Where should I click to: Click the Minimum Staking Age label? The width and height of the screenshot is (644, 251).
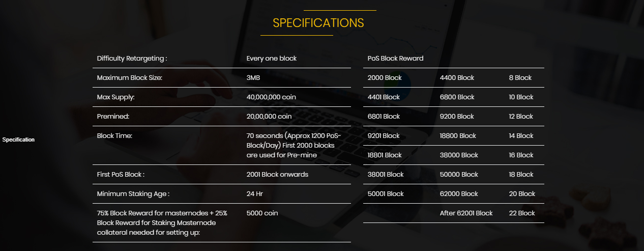tap(133, 194)
